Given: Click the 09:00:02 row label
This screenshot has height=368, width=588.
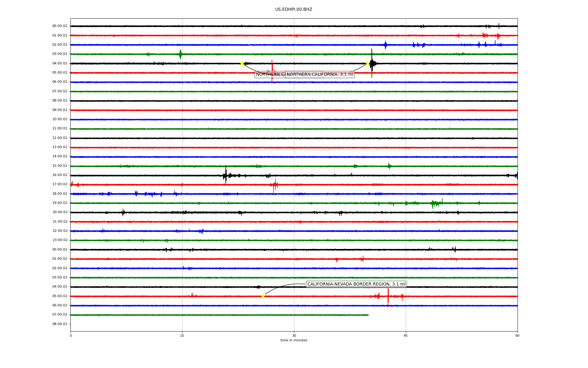Looking at the screenshot, I should pos(60,110).
